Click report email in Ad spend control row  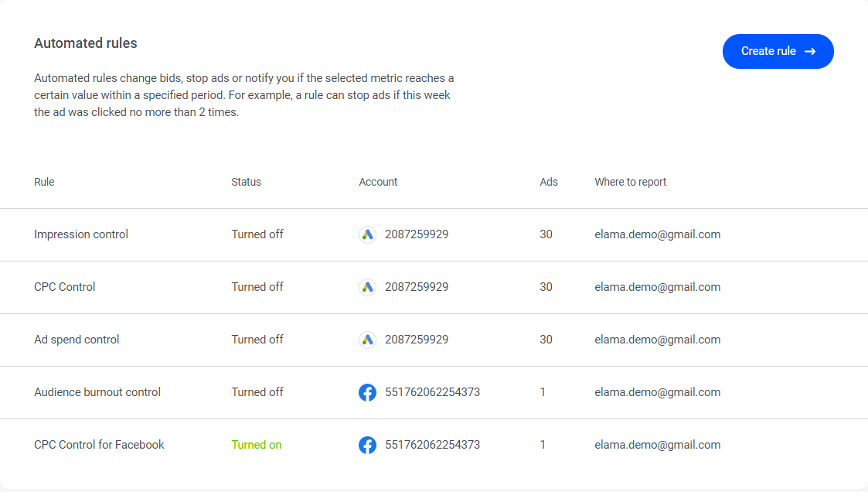(x=658, y=340)
